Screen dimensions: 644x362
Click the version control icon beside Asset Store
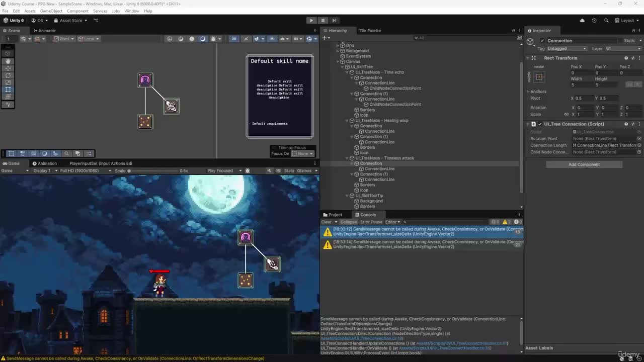pyautogui.click(x=96, y=21)
